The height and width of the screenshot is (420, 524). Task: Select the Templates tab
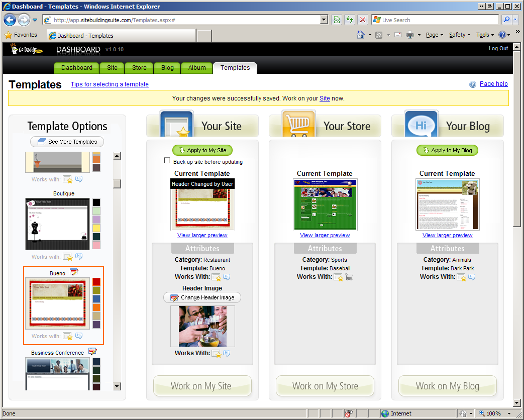click(235, 68)
